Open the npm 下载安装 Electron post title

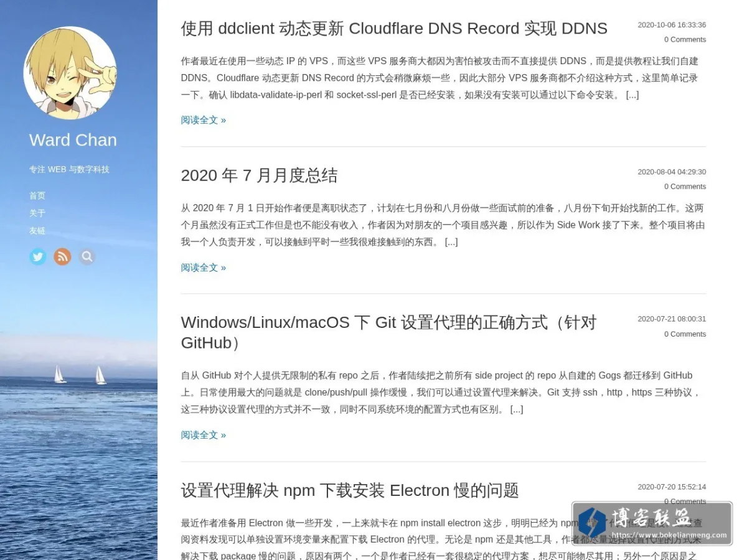[350, 490]
